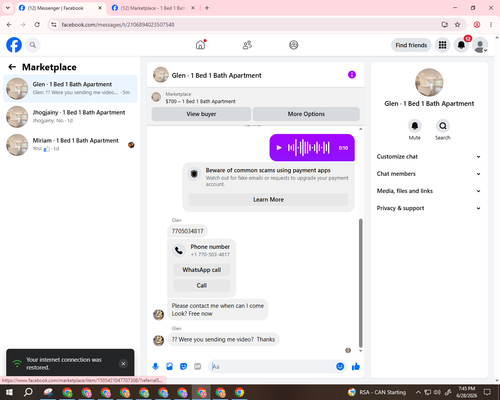Viewport: 500px width, 400px height.
Task: Open the Groups icon in top bar
Action: (294, 45)
